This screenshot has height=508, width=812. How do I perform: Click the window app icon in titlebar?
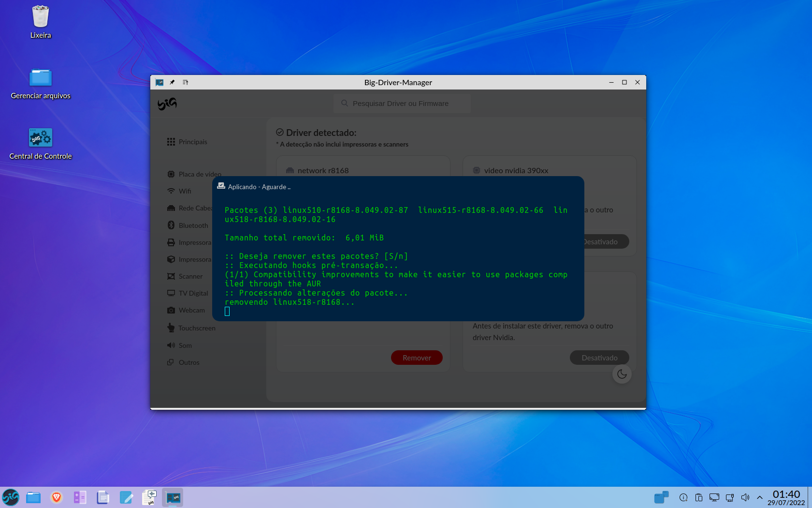[159, 82]
